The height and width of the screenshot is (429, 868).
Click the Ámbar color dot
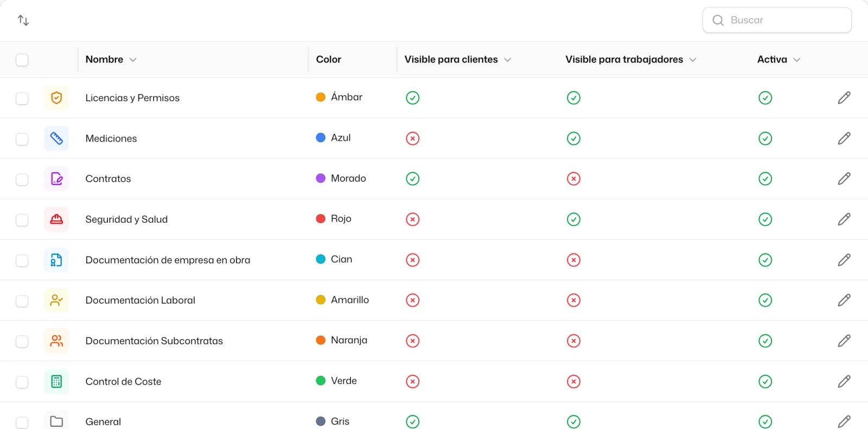click(x=321, y=97)
